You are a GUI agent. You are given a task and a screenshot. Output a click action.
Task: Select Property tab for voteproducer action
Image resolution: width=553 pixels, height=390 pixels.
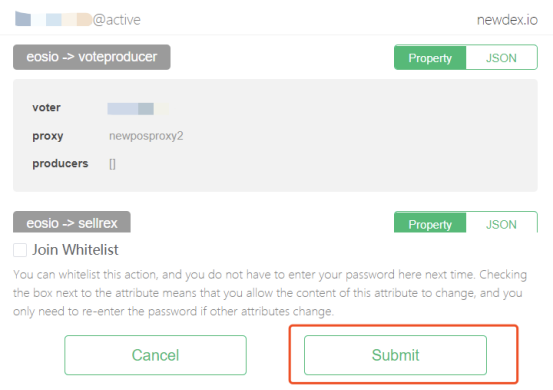(x=430, y=57)
